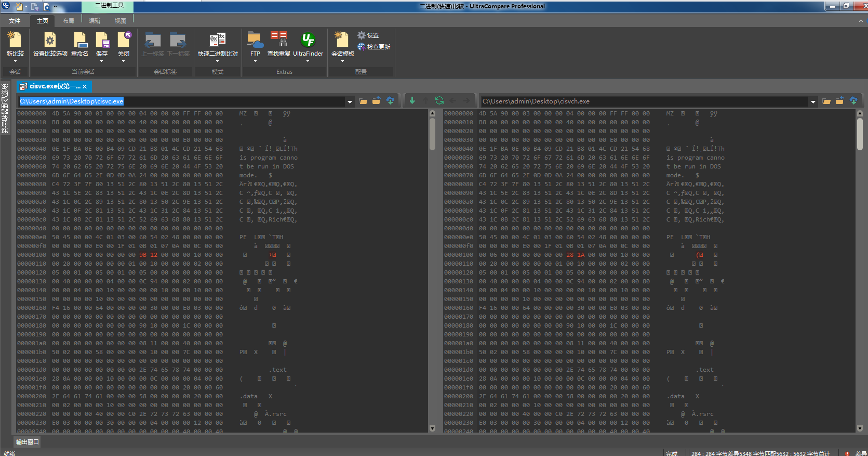
Task: Click 检查更新 check for updates
Action: click(x=373, y=47)
